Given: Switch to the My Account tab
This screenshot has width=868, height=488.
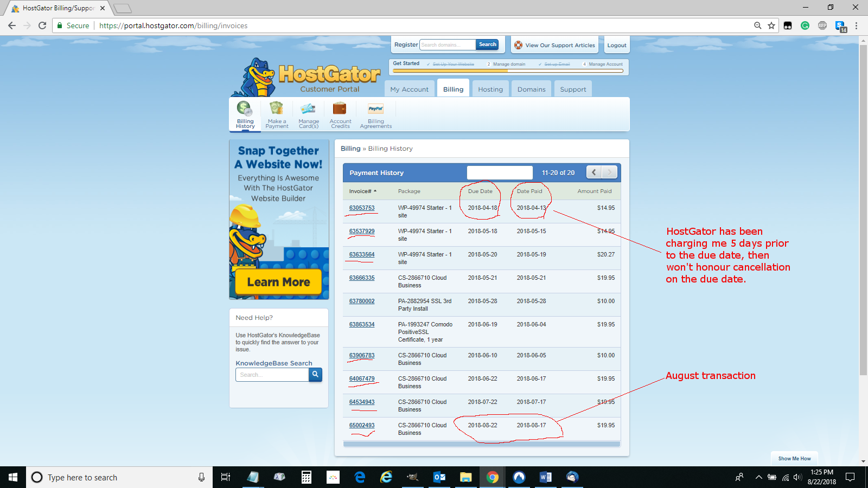Looking at the screenshot, I should [x=409, y=89].
